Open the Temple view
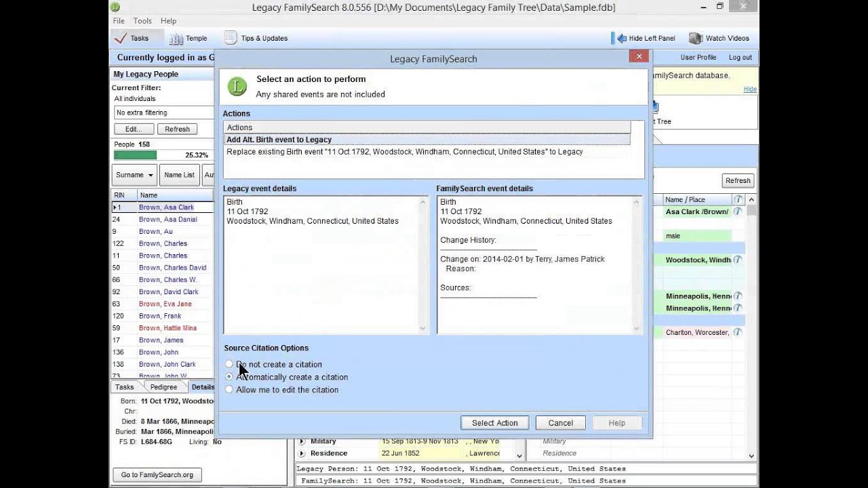Viewport: 868px width, 488px height. pos(188,39)
